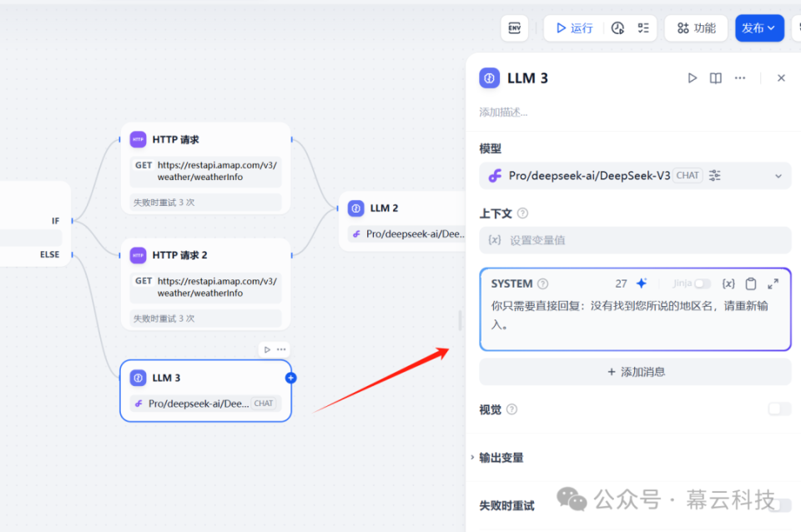Click the help icon next to SYSTEM
The height and width of the screenshot is (532, 801).
click(x=543, y=284)
